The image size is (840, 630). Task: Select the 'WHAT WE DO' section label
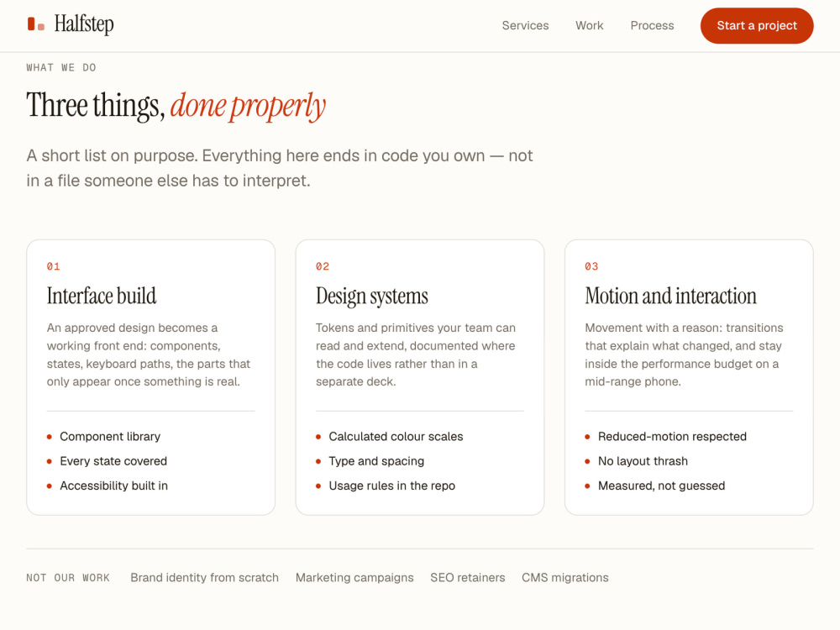pos(61,67)
